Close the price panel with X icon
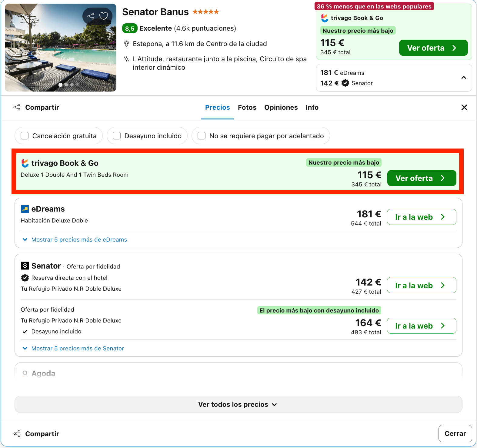 [464, 107]
